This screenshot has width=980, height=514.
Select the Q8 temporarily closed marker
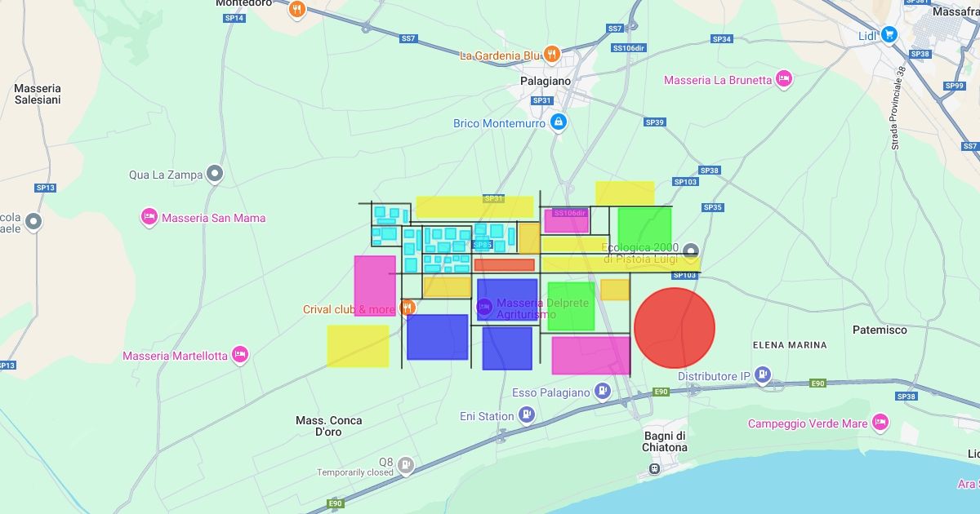406,465
